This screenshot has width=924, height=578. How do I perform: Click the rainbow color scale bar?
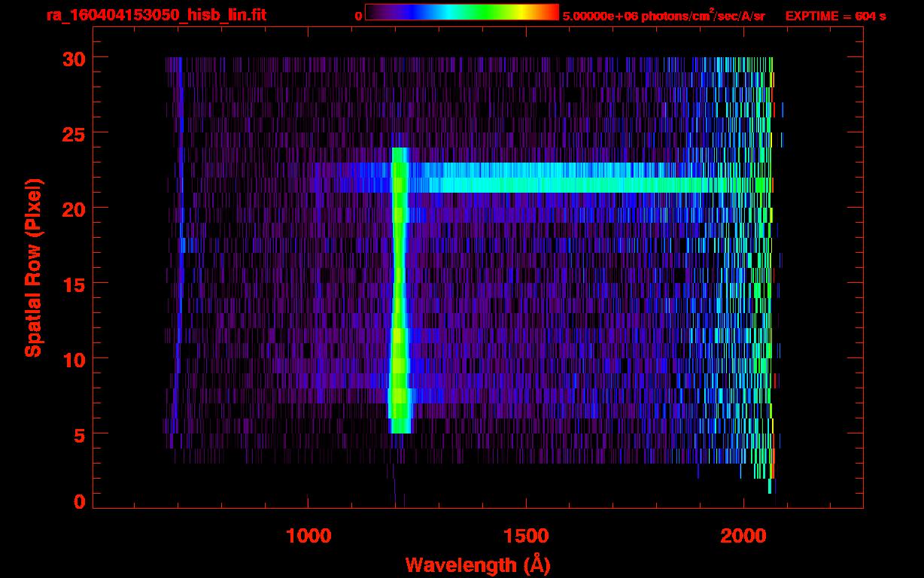pos(462,13)
